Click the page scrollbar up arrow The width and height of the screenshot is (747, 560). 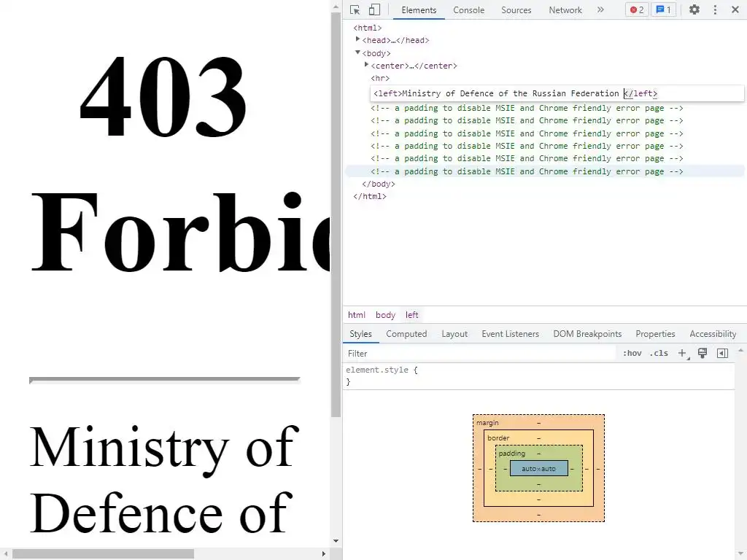click(336, 6)
